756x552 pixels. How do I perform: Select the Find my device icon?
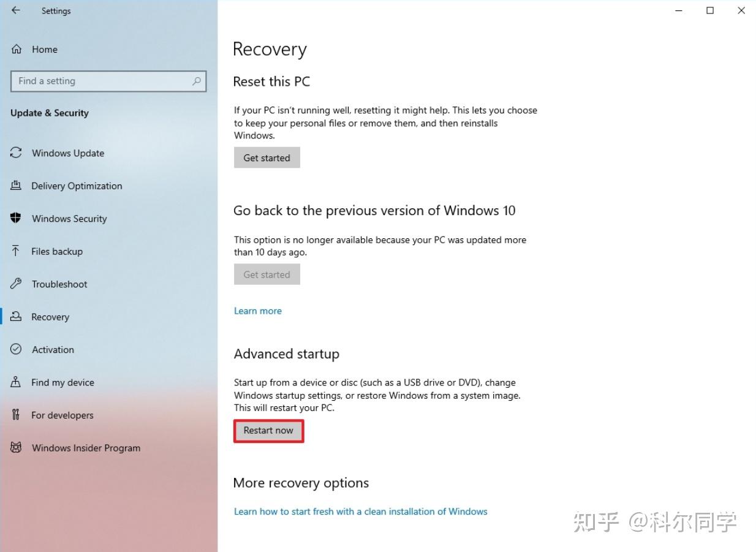16,382
